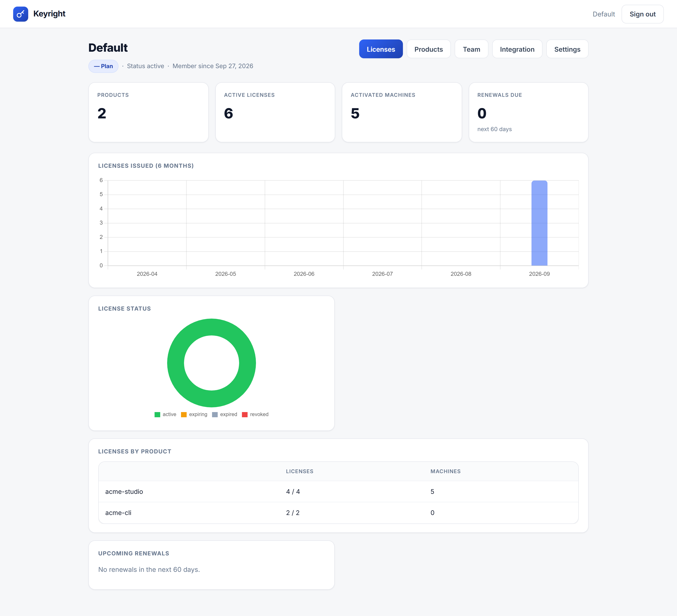Click the Licenses column header
This screenshot has height=616, width=677.
pos(299,471)
